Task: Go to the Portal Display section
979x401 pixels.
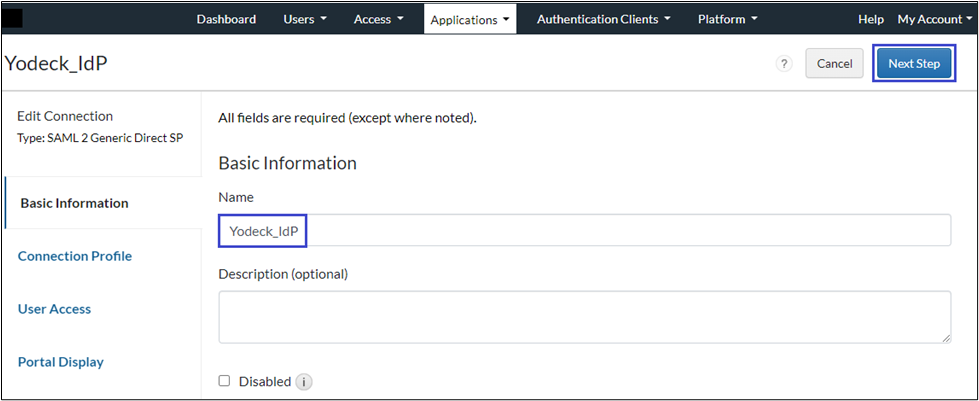Action: click(61, 362)
